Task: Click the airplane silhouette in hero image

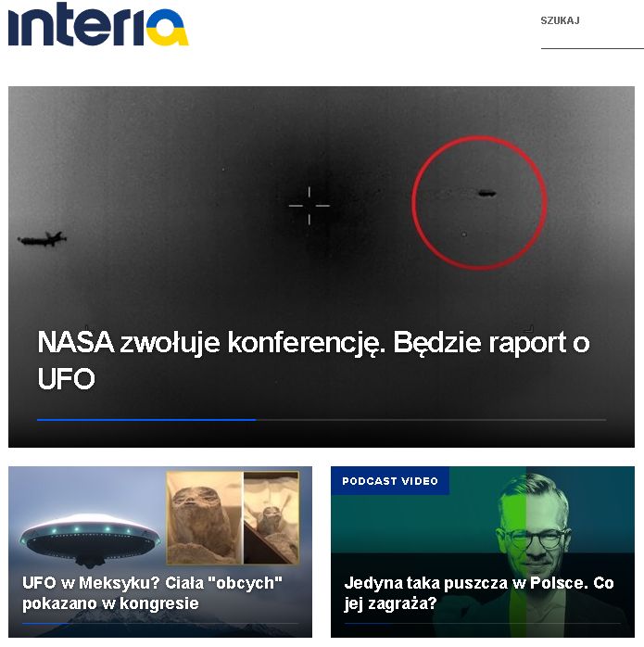Action: click(x=42, y=238)
